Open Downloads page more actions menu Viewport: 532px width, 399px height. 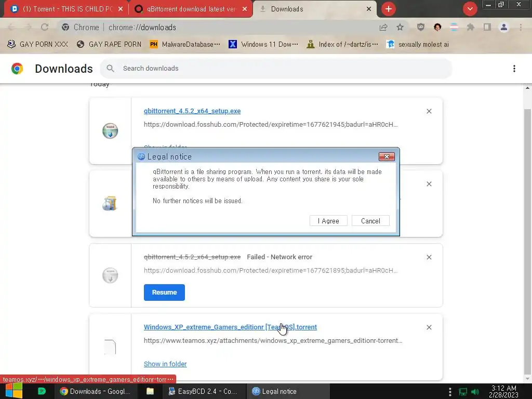tap(514, 69)
